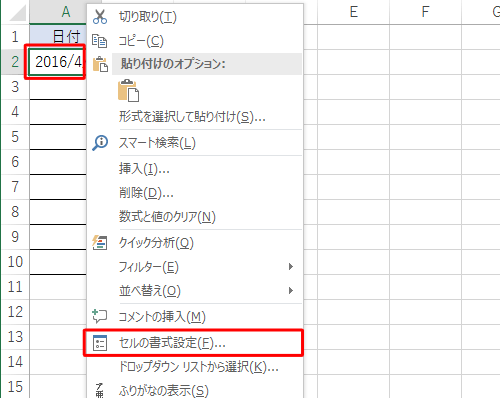Screen dimensions: 500x398
Task: Click the Insert Comment icon
Action: [x=100, y=316]
